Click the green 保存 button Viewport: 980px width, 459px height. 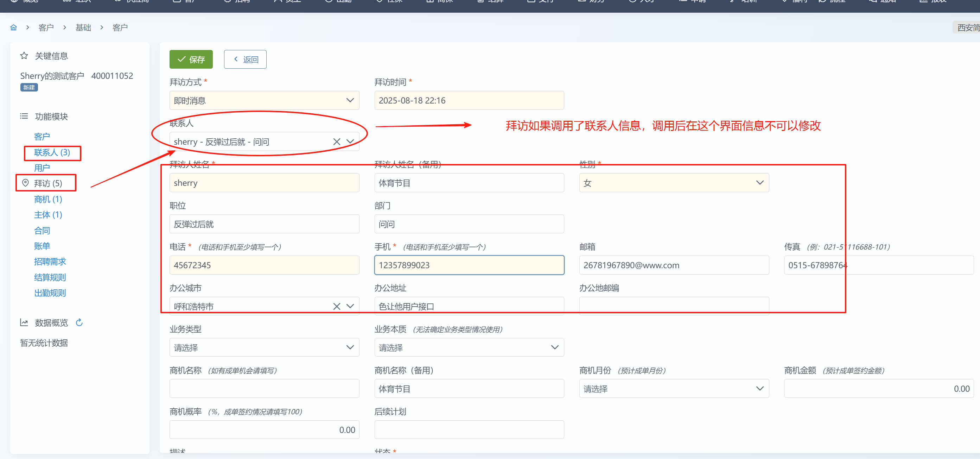coord(191,59)
